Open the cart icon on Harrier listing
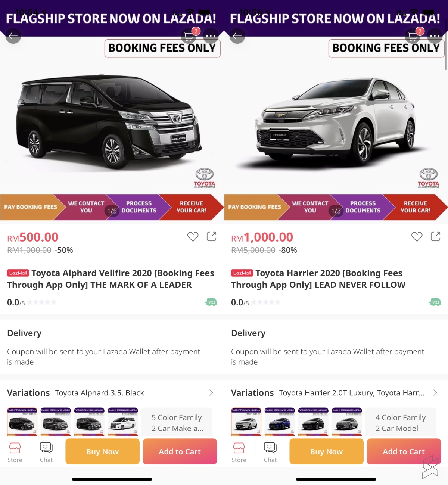 tap(413, 36)
